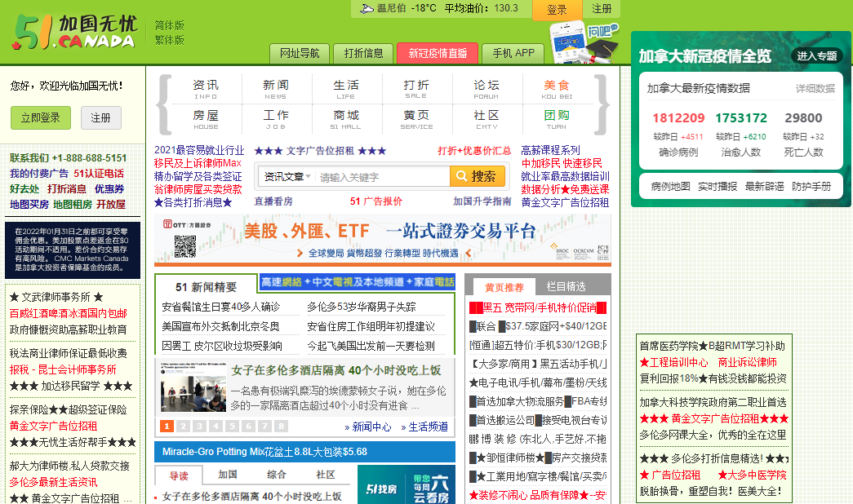Open the 病例地图 link

670,187
